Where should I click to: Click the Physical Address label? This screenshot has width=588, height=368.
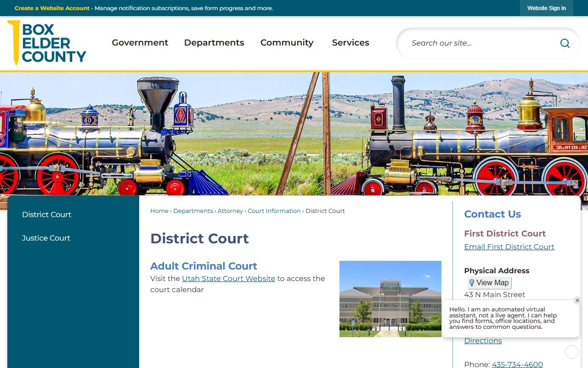coord(497,271)
